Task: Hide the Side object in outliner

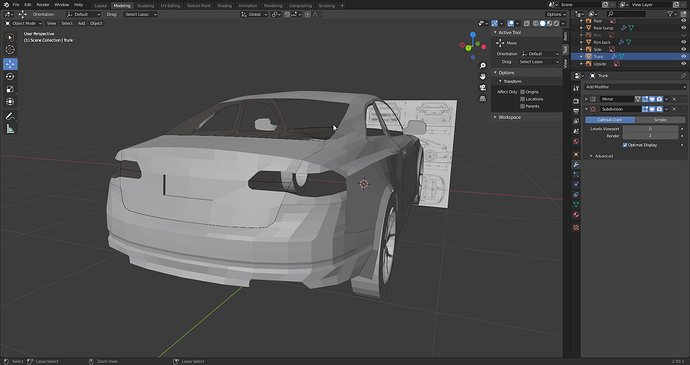Action: (683, 49)
